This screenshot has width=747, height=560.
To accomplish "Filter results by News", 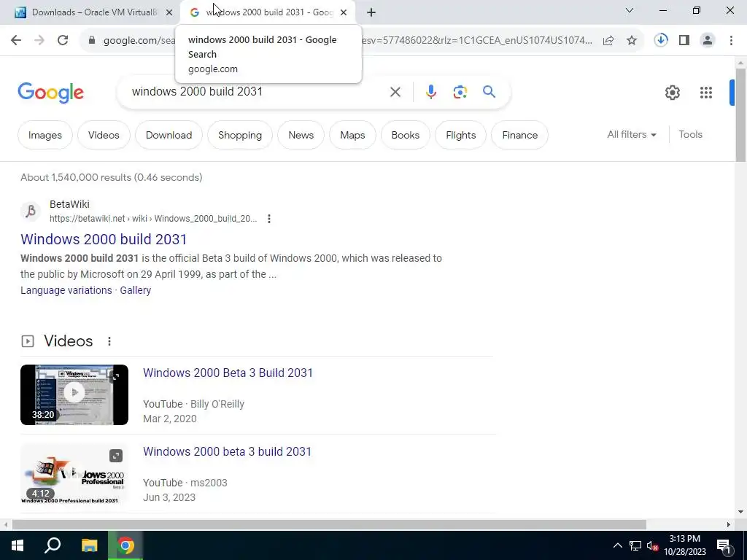I will tap(301, 135).
